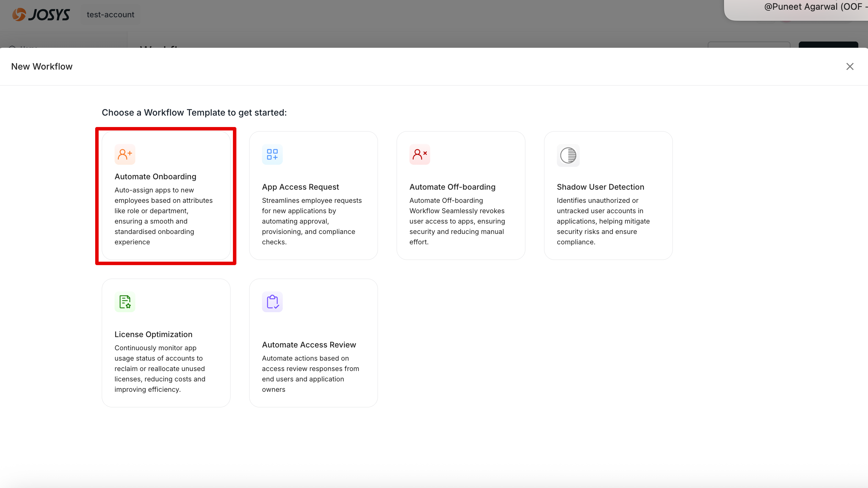This screenshot has width=868, height=488.
Task: Click Shadow User Detection description text
Action: pyautogui.click(x=603, y=221)
